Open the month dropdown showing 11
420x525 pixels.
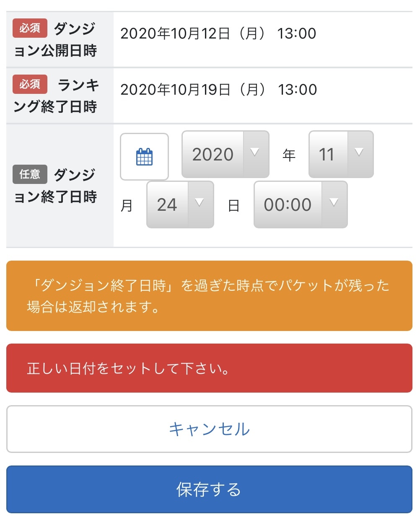click(327, 154)
